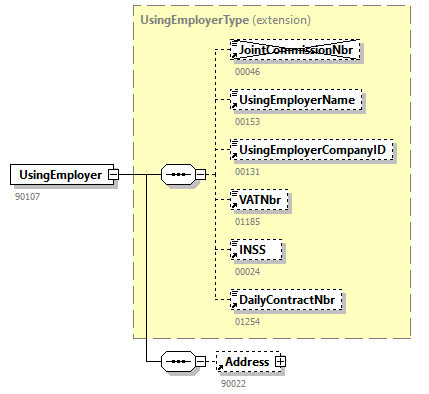This screenshot has width=429, height=394.
Task: Click the UsingEmployerType extension header label
Action: click(x=225, y=20)
